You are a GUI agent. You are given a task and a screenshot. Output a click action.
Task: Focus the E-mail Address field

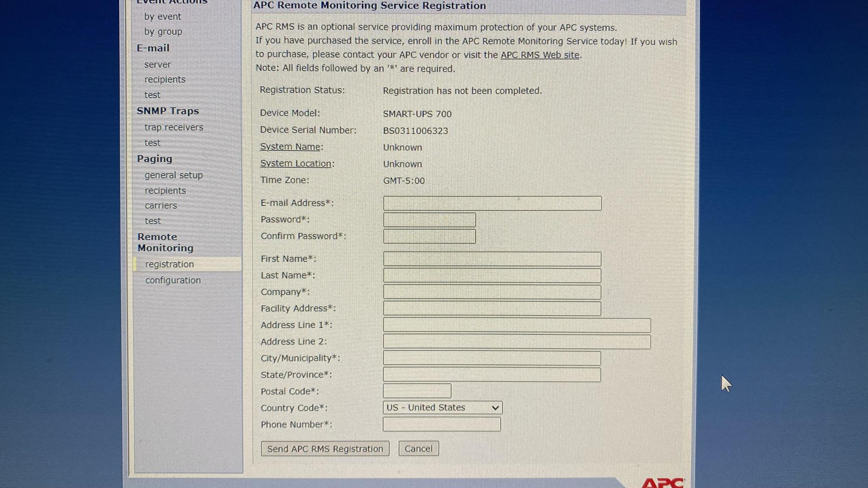pos(492,203)
